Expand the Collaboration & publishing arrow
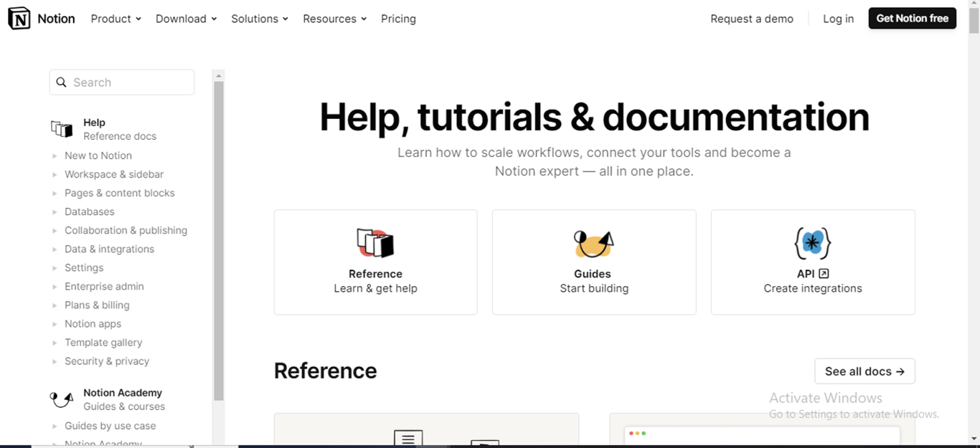Image resolution: width=980 pixels, height=448 pixels. click(x=55, y=230)
